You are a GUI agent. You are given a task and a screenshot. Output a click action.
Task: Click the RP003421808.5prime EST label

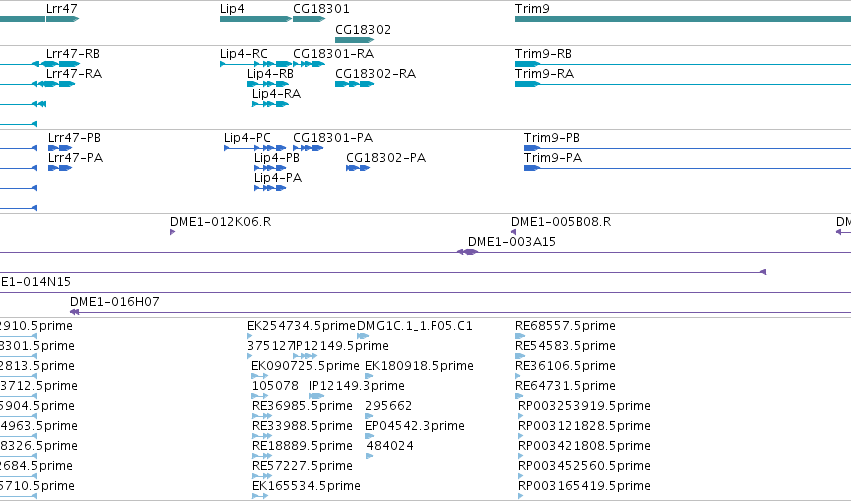(585, 447)
